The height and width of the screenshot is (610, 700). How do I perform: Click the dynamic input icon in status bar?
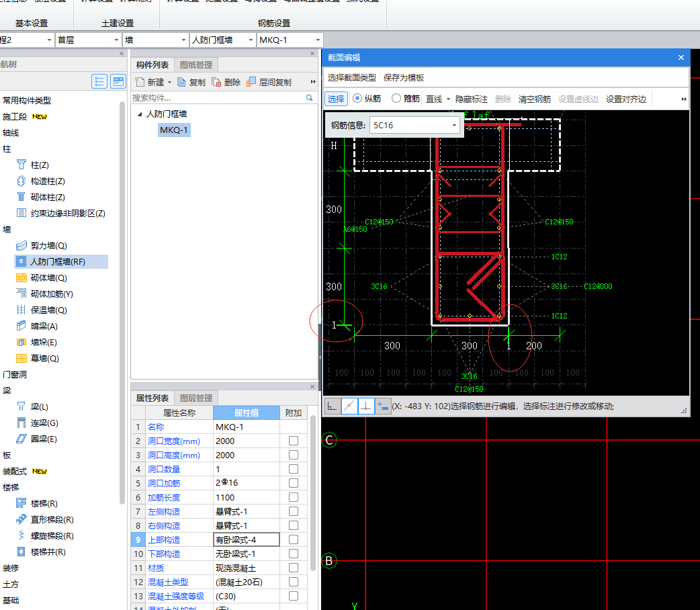click(x=383, y=406)
